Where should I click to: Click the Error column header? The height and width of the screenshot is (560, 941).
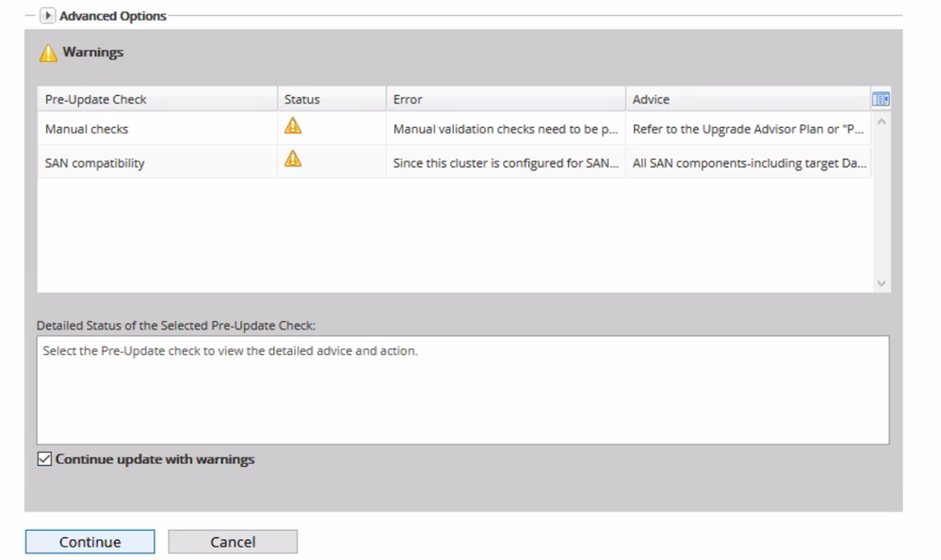[408, 99]
